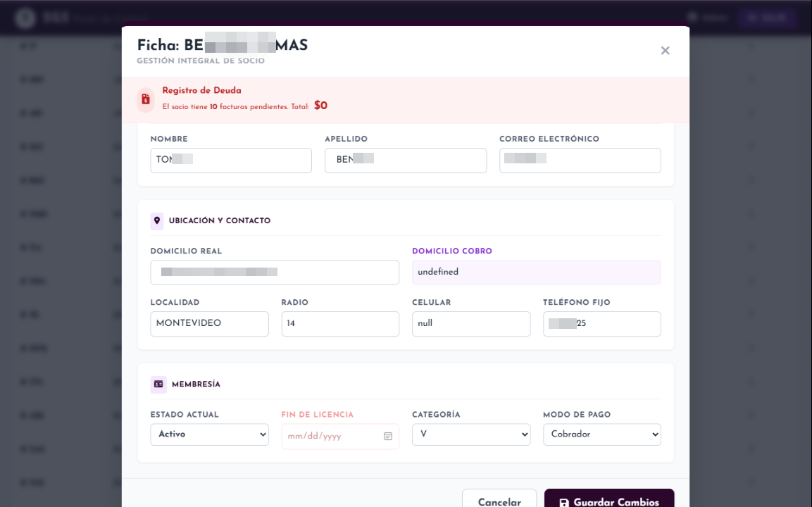Close the Ficha modal with the X
The width and height of the screenshot is (812, 507).
(665, 50)
